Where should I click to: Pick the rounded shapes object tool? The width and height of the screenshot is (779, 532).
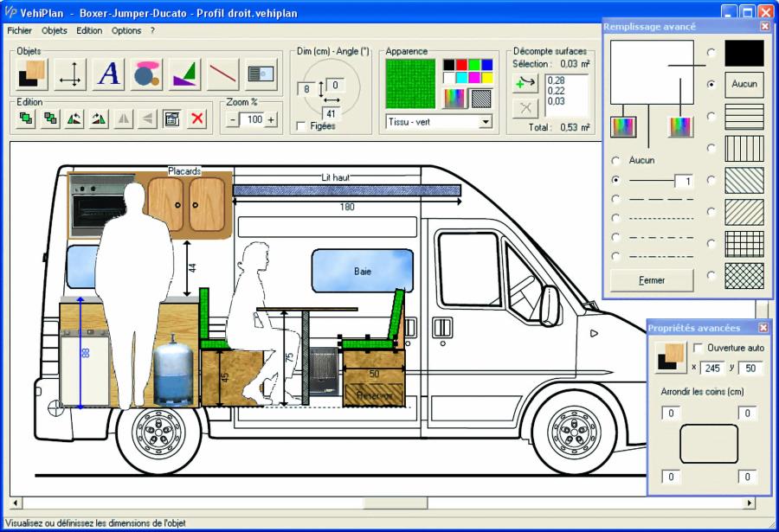(146, 74)
